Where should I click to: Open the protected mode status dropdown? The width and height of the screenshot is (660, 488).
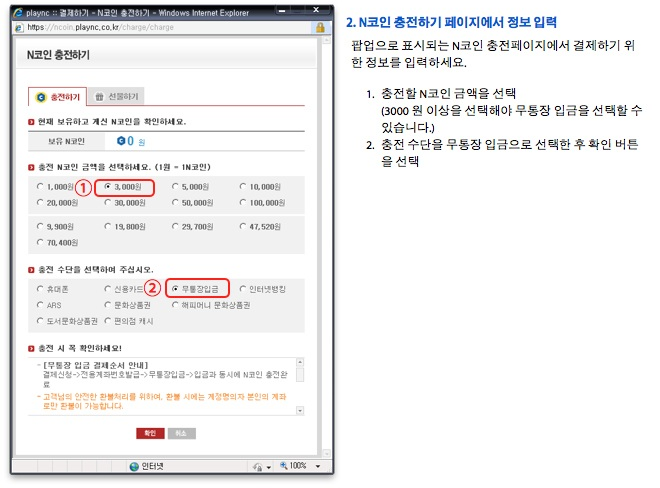[x=269, y=467]
